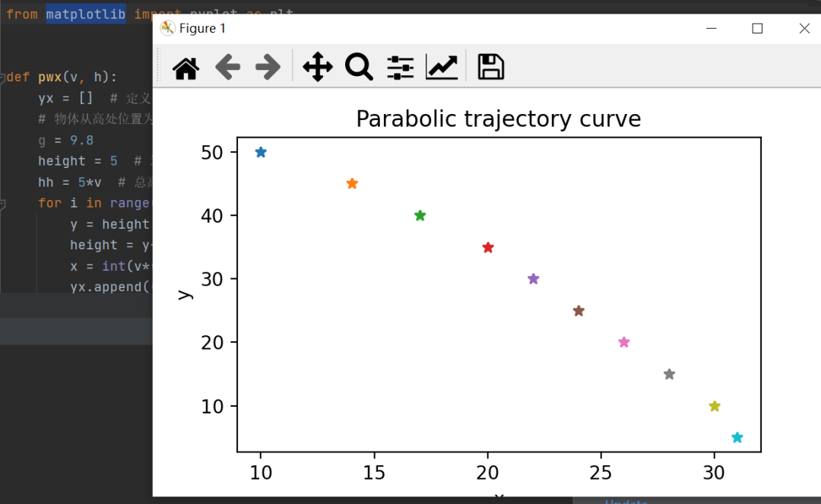This screenshot has height=504, width=821.
Task: Click the orange star data point at y=45
Action: pos(352,184)
